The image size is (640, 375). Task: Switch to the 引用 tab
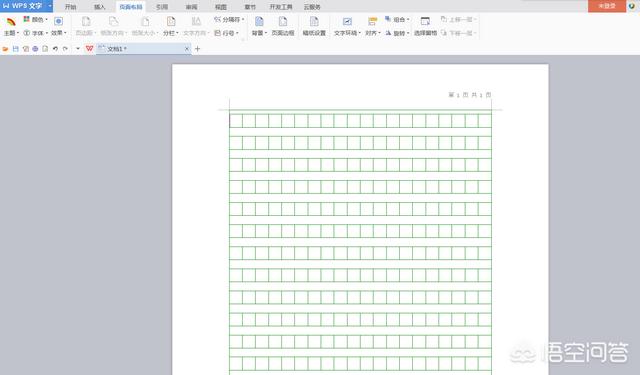point(162,7)
